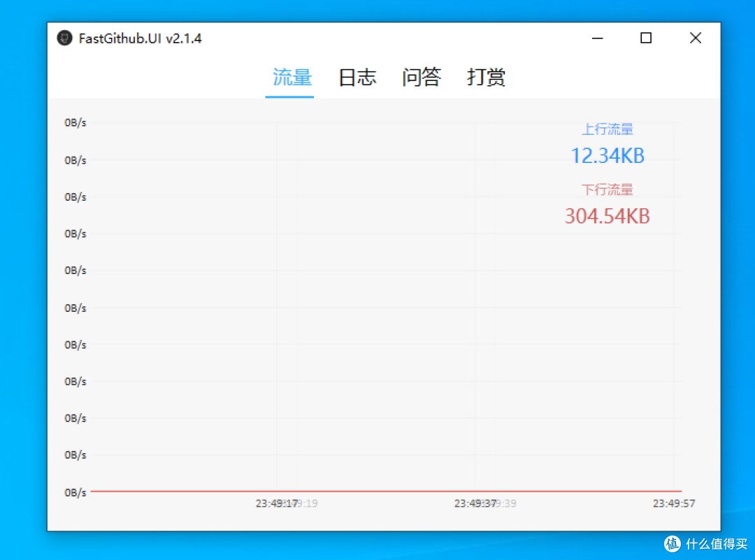The width and height of the screenshot is (755, 560).
Task: Select the active 流量 tab
Action: (x=291, y=78)
